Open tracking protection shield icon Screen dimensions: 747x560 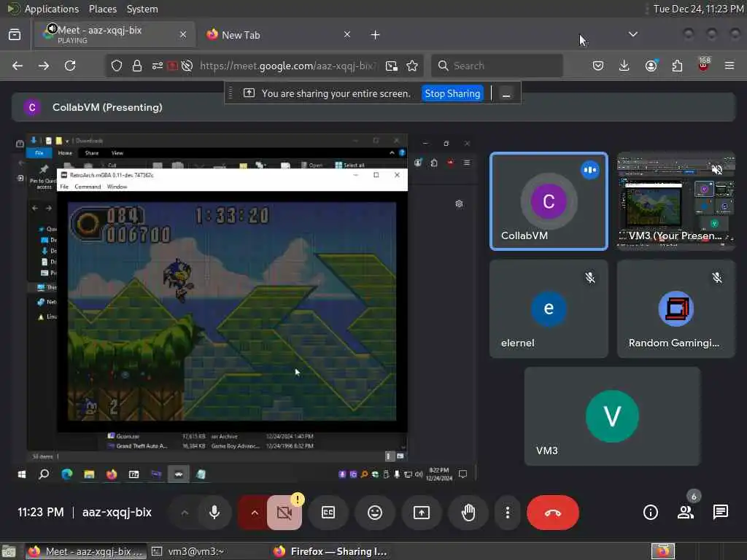pyautogui.click(x=116, y=66)
